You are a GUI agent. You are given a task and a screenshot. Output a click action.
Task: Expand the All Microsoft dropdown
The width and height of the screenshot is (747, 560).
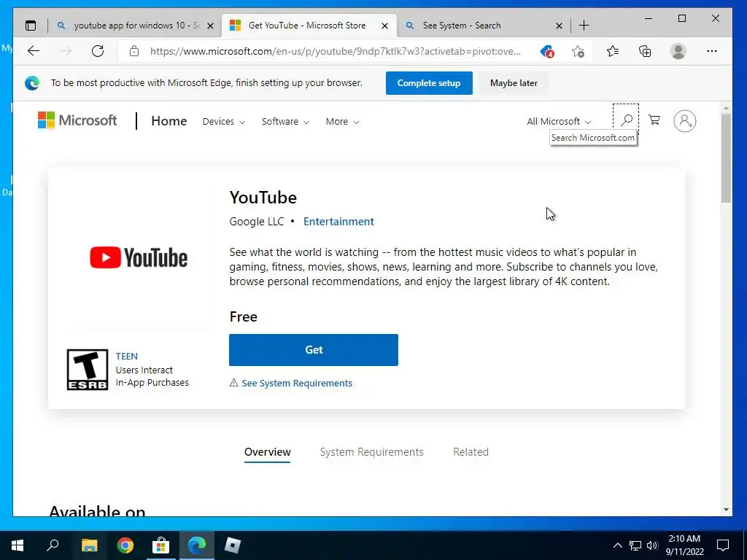pyautogui.click(x=558, y=122)
